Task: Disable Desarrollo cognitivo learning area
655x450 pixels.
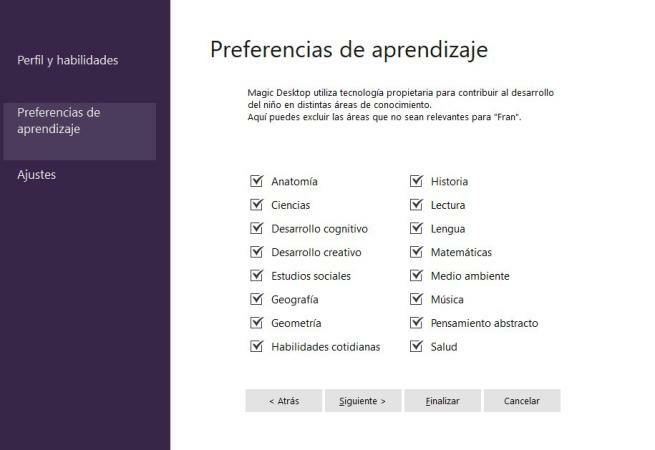Action: coord(255,228)
